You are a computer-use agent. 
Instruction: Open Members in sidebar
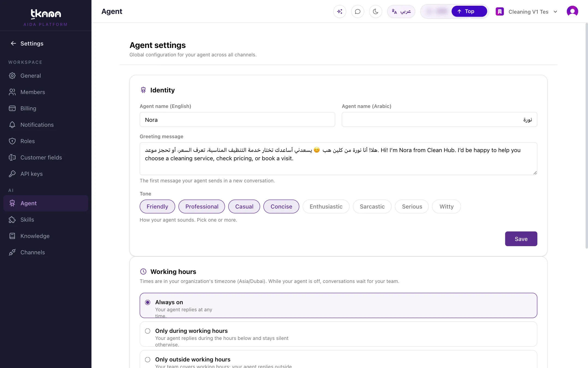46,92
